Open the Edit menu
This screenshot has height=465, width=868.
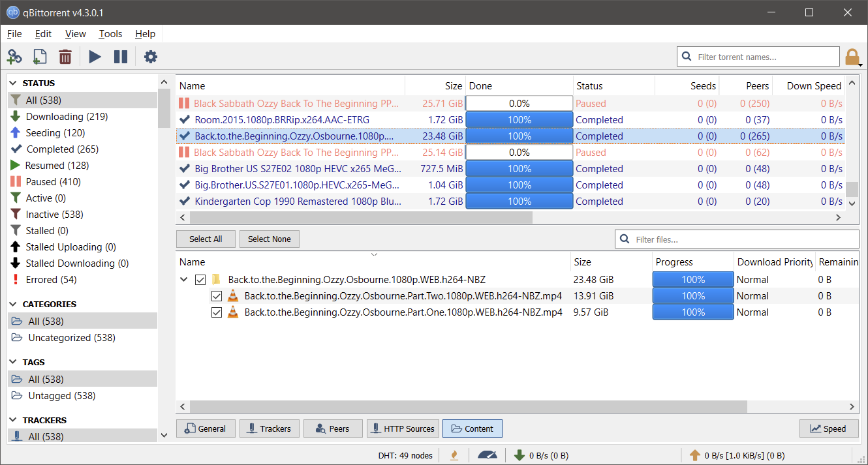[x=44, y=34]
